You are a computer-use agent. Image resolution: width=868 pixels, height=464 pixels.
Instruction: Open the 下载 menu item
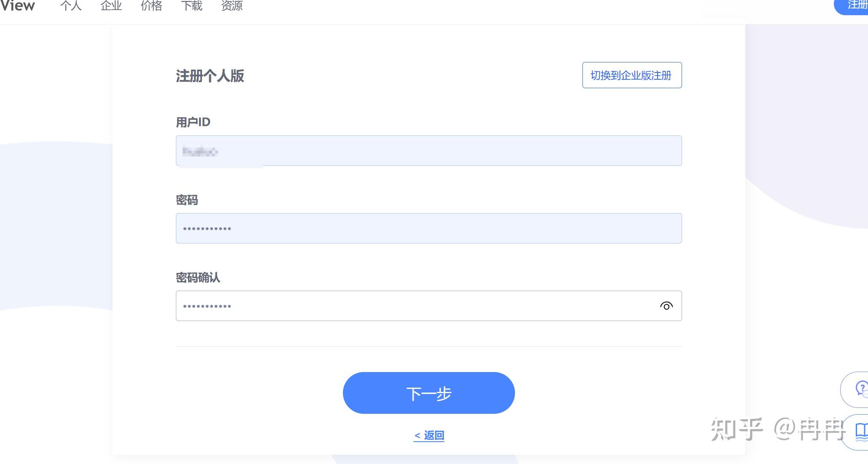pyautogui.click(x=192, y=6)
